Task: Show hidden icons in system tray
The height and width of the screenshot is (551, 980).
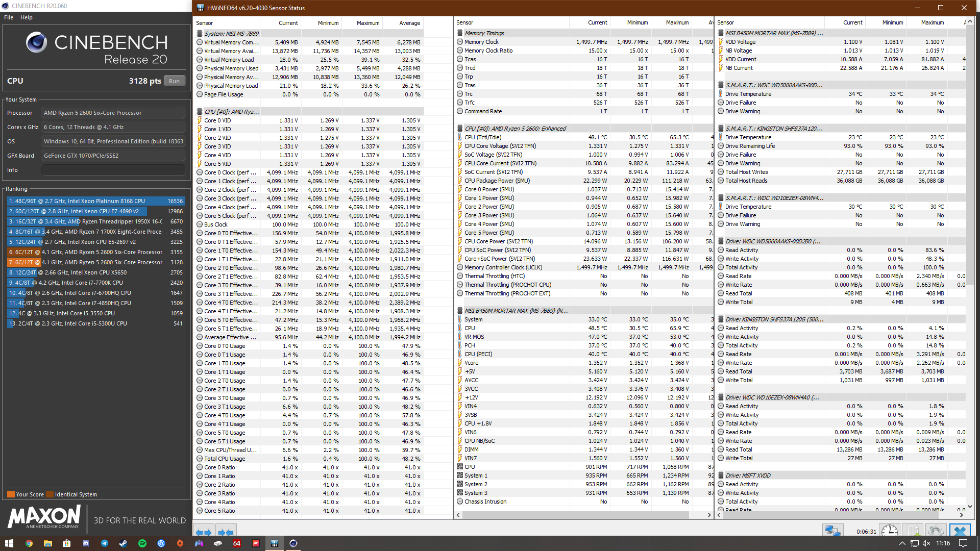Action: [x=902, y=543]
